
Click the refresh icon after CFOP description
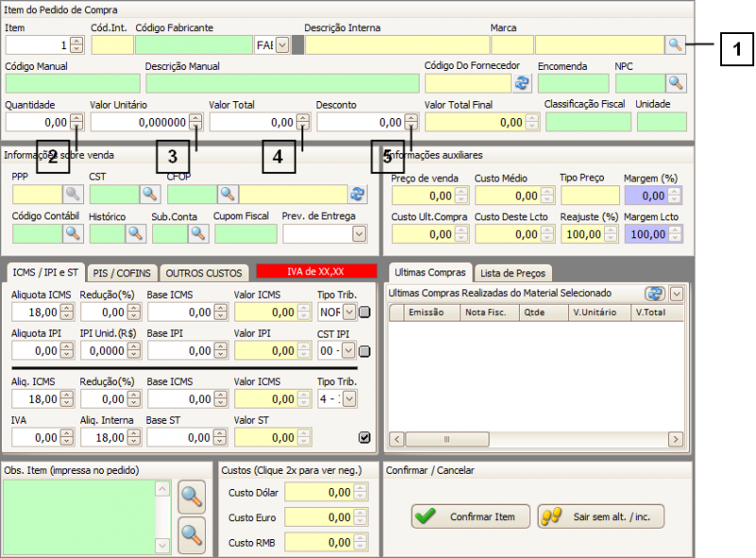(357, 194)
